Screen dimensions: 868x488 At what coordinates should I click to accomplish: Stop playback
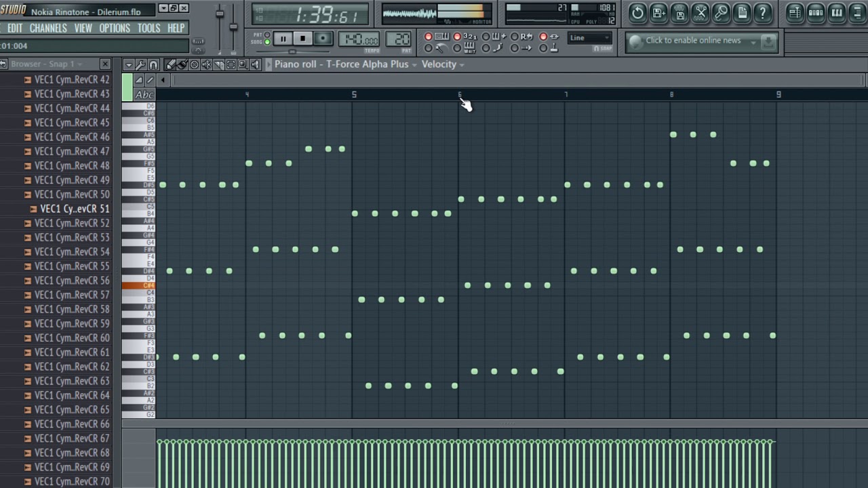(x=302, y=39)
